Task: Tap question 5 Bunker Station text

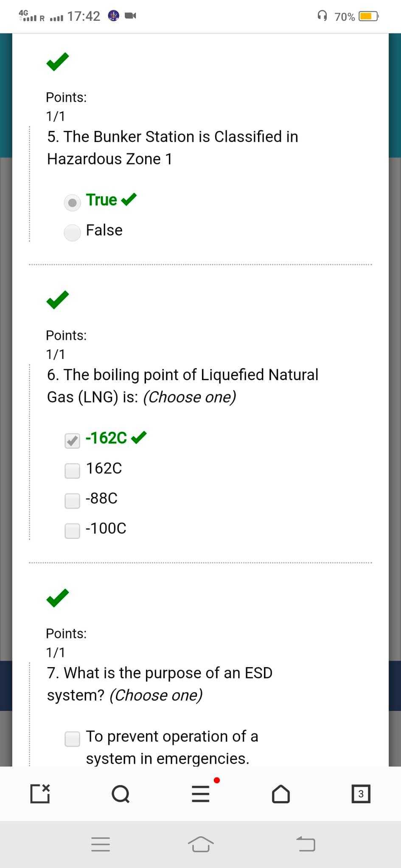Action: pos(172,147)
